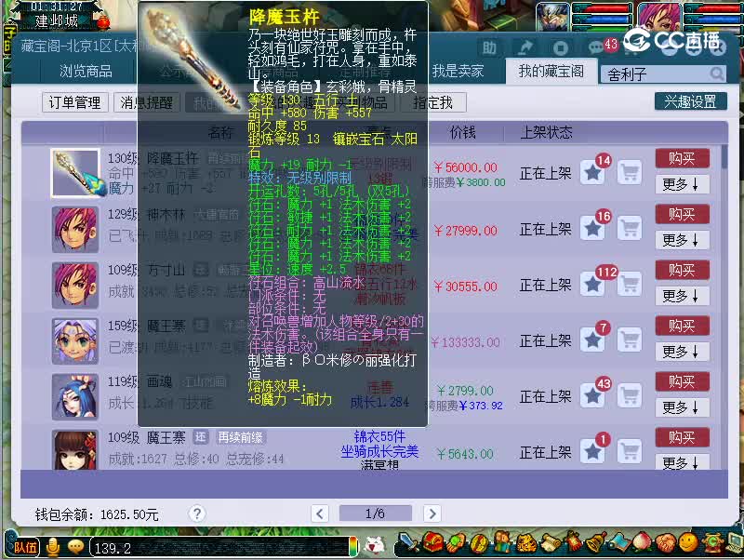Screen dimensions: 744x560
Task: Favorite the 129级 神木林 listing star
Action: point(592,228)
